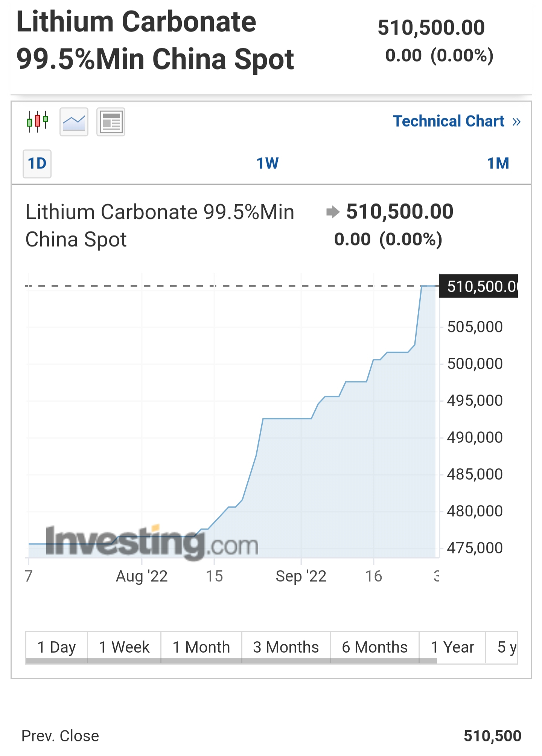Choose the 5 years time range
This screenshot has height=756, width=542.
coord(502,648)
